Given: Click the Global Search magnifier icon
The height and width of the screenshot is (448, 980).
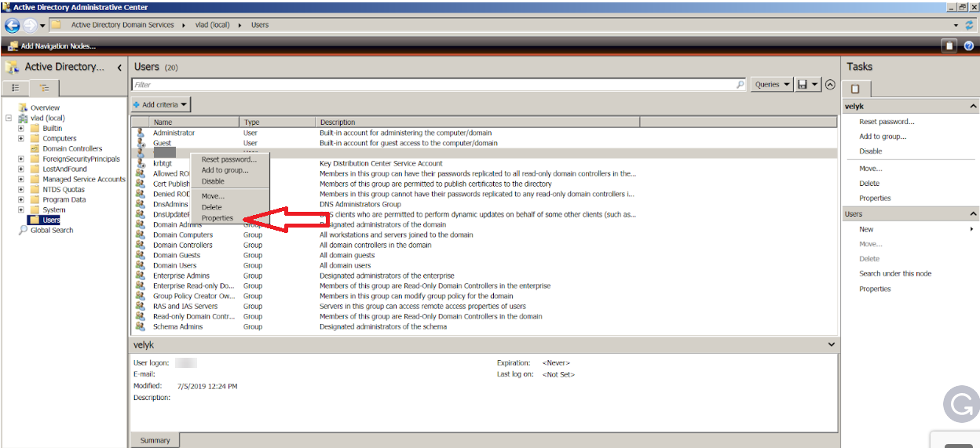Looking at the screenshot, I should [23, 231].
